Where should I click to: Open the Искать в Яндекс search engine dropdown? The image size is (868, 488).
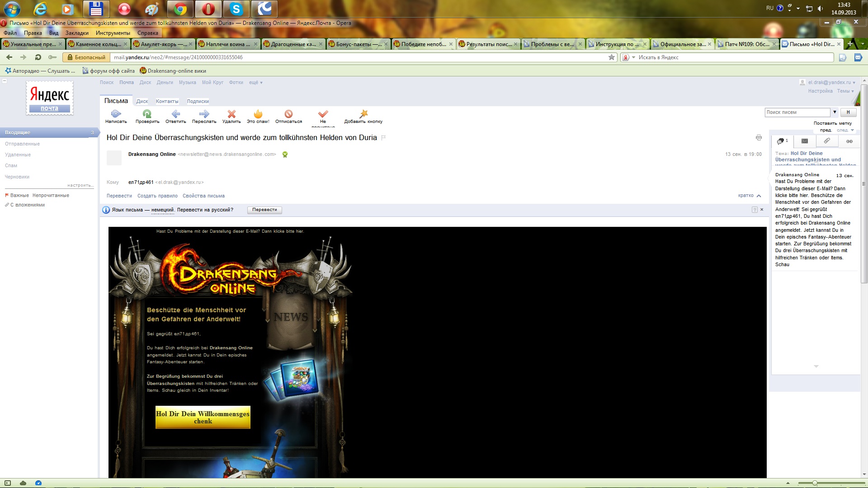pos(629,57)
